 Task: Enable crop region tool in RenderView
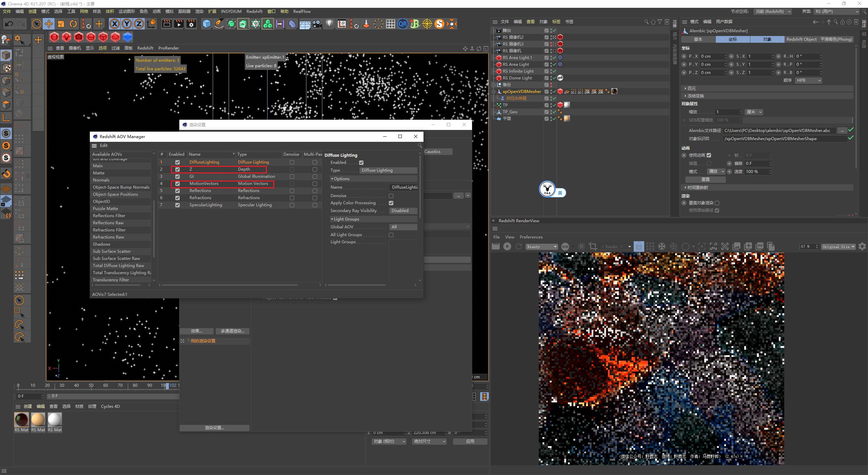click(593, 247)
